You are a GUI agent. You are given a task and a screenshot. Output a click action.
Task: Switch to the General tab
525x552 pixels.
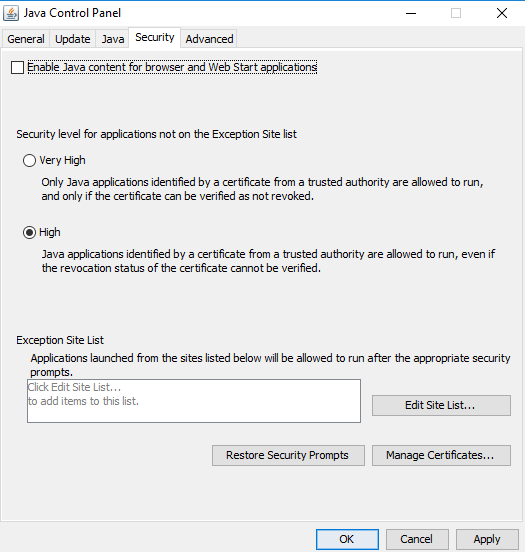pyautogui.click(x=26, y=39)
